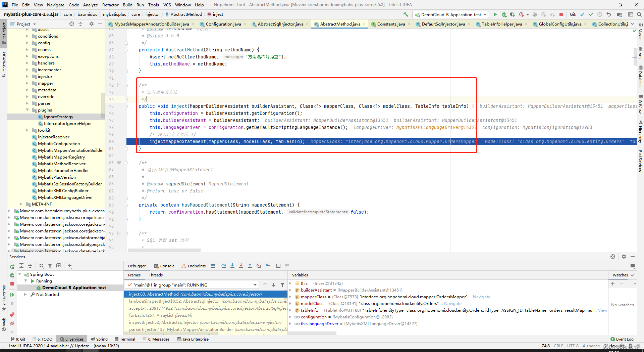Collapse the Running node in Services

[25, 281]
